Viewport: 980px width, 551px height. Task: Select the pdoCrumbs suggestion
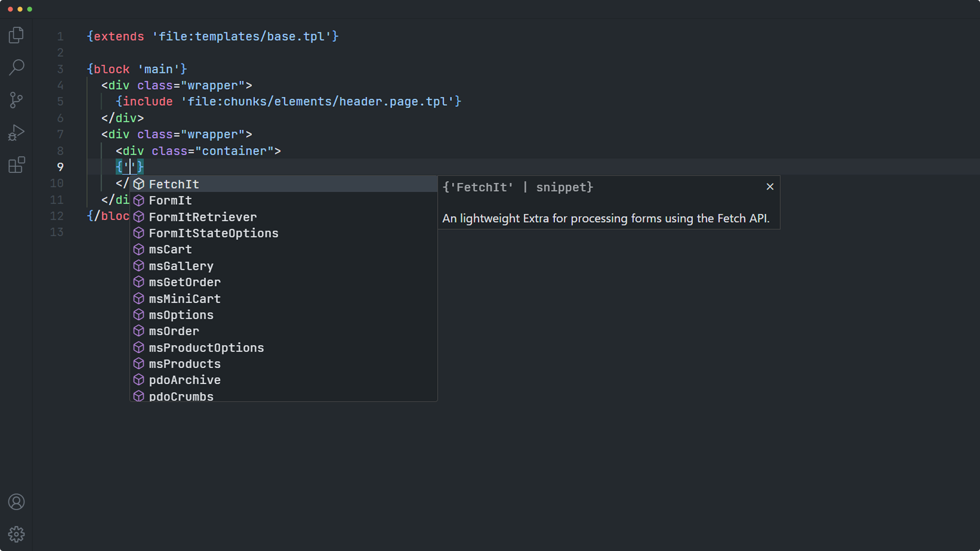(181, 396)
